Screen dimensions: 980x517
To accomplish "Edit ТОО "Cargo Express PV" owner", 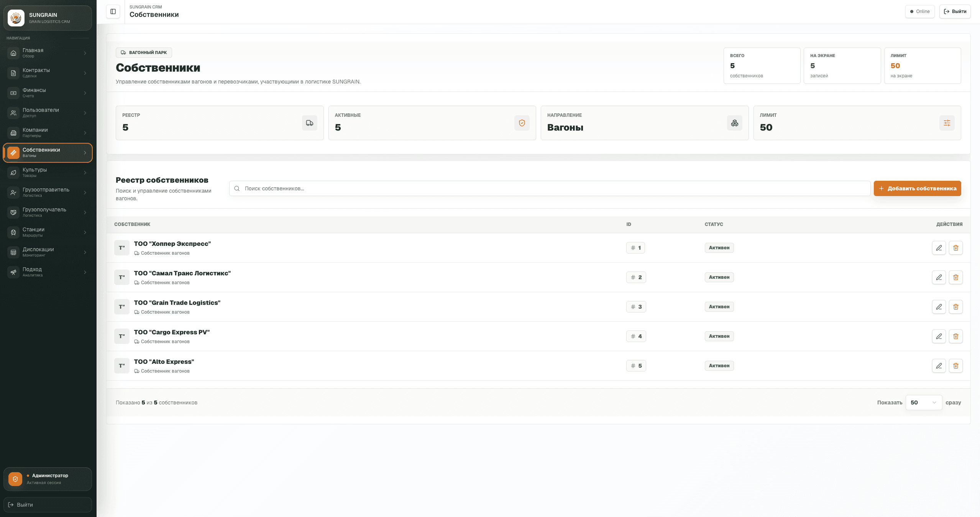I will [939, 336].
